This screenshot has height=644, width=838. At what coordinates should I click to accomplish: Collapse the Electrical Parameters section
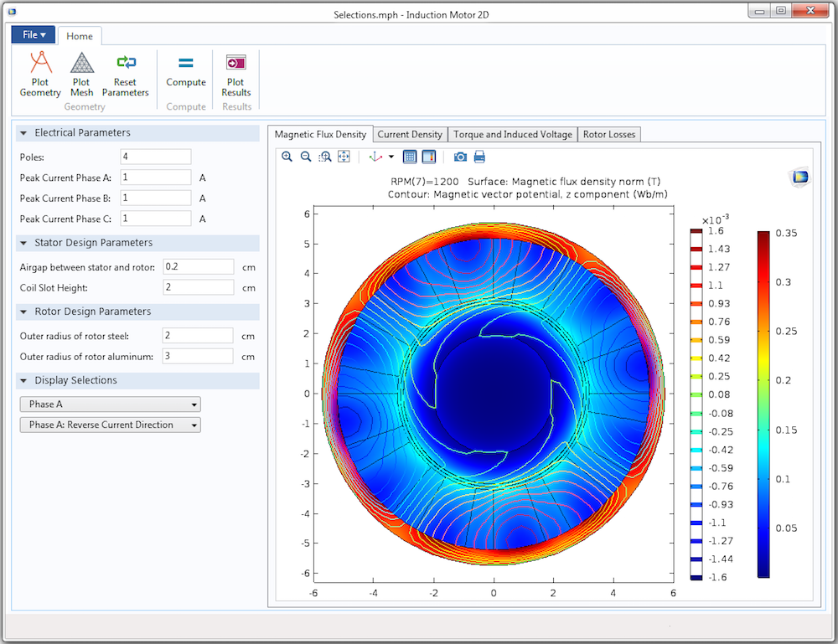23,133
